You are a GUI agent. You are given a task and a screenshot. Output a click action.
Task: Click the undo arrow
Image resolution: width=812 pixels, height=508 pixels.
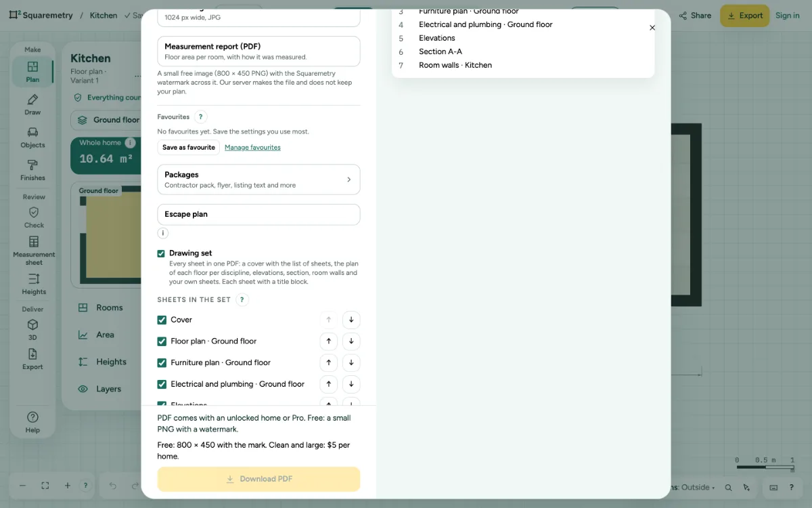point(113,486)
